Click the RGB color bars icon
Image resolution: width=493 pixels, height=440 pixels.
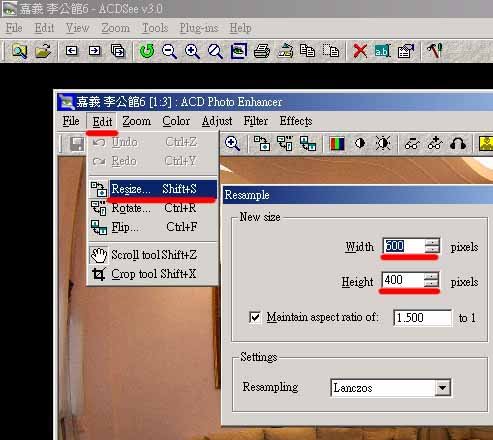(337, 144)
